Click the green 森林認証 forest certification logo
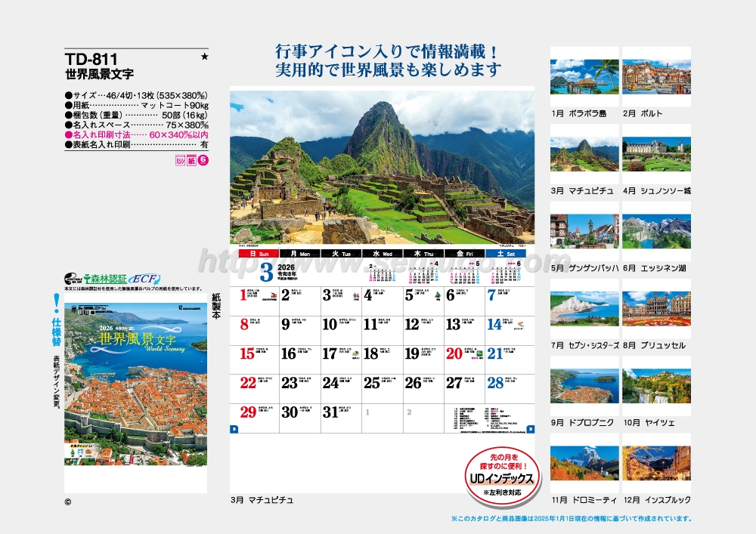 click(x=107, y=279)
